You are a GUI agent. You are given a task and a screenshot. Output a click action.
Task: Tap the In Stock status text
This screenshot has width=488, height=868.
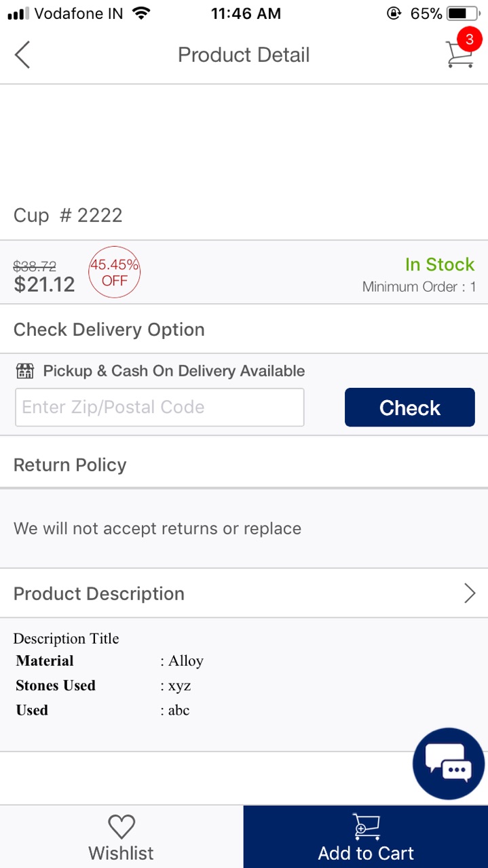pyautogui.click(x=439, y=264)
